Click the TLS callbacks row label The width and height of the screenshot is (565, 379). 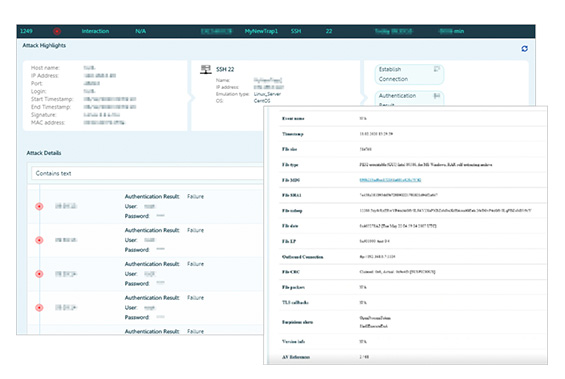pos(295,303)
